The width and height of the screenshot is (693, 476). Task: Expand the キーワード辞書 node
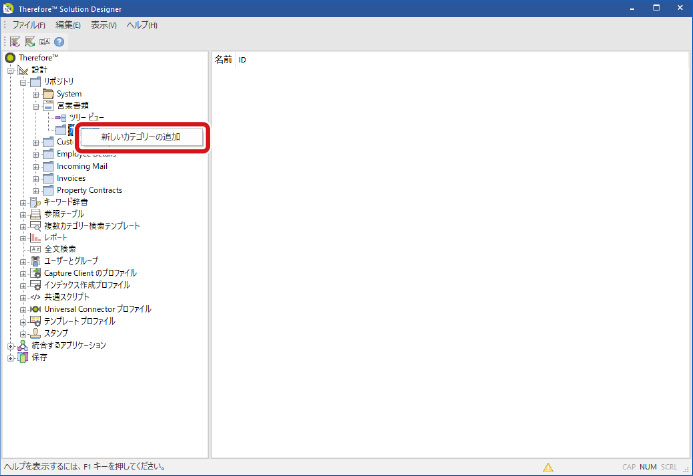coord(23,202)
